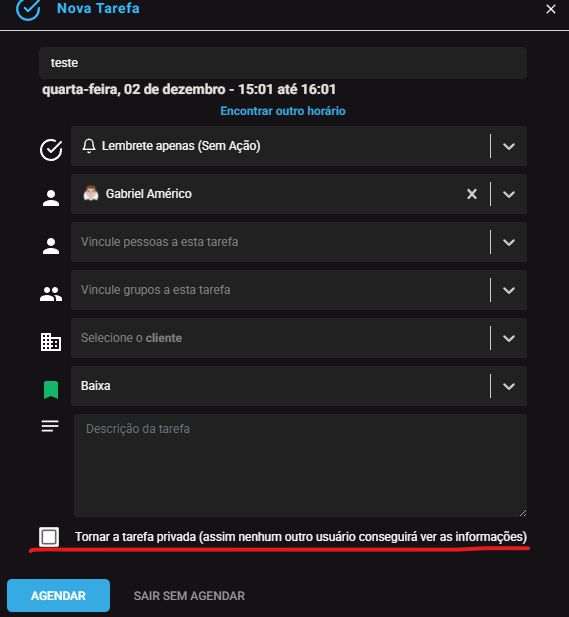This screenshot has width=569, height=617.
Task: Expand the Lembrete apenas dropdown arrow
Action: coord(509,146)
